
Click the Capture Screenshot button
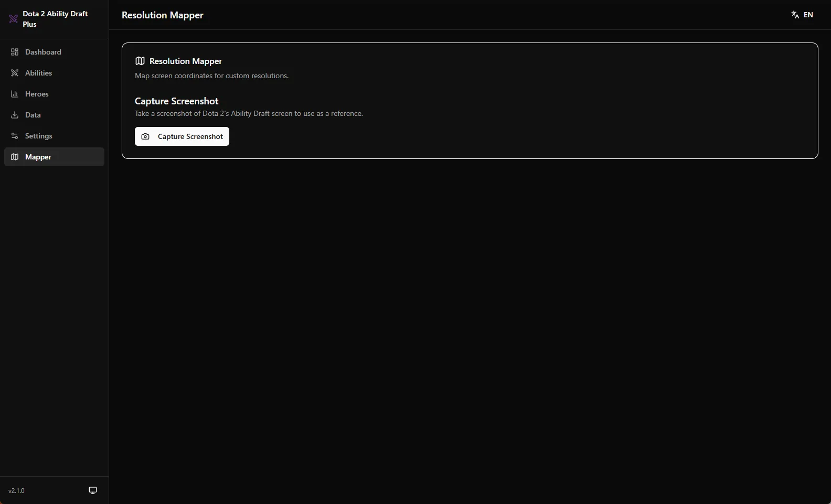click(182, 136)
